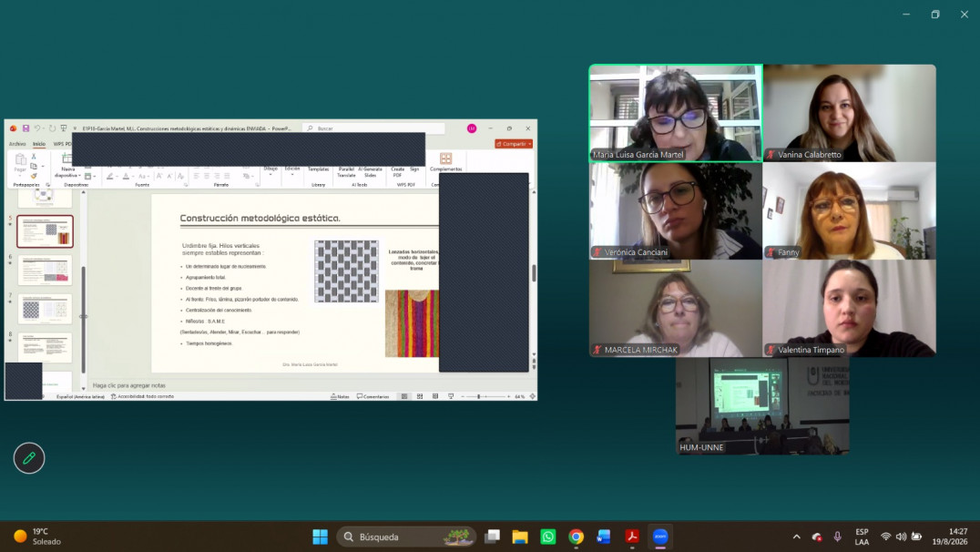Viewport: 980px width, 552px height.
Task: Open Portapapeles dialog launcher
Action: [x=47, y=185]
